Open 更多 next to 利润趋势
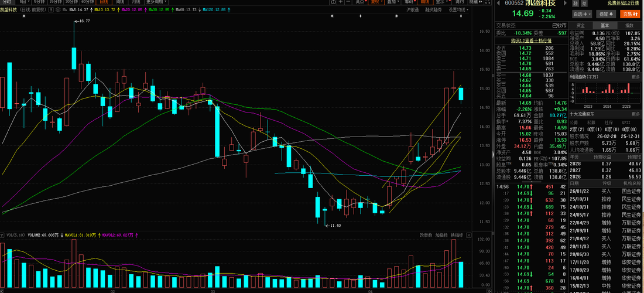The width and height of the screenshot is (644, 293). (x=636, y=77)
